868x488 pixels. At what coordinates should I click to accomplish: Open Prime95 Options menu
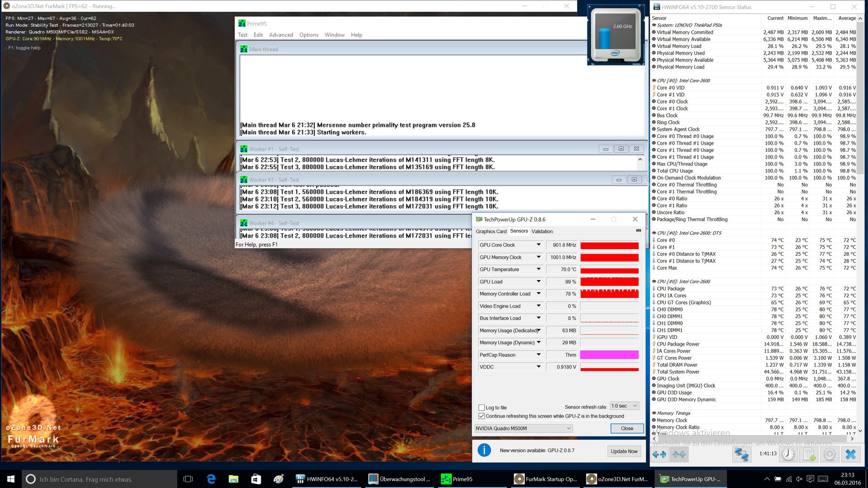click(x=309, y=35)
